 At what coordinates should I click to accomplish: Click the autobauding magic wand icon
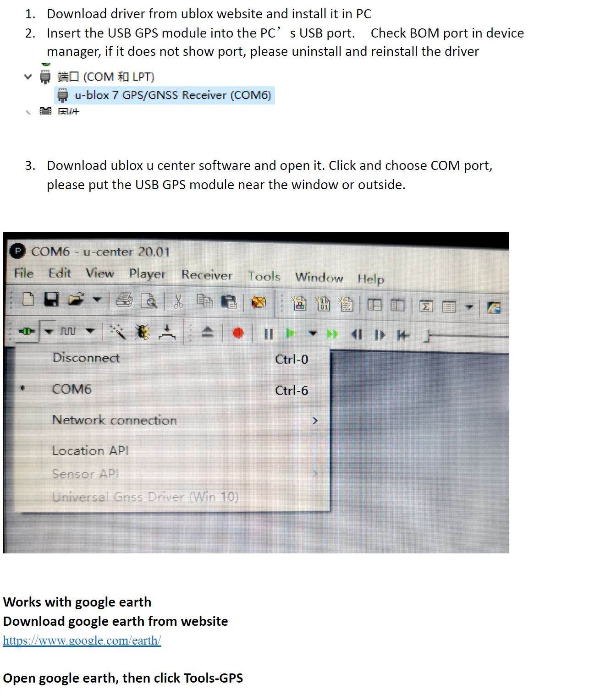point(118,332)
